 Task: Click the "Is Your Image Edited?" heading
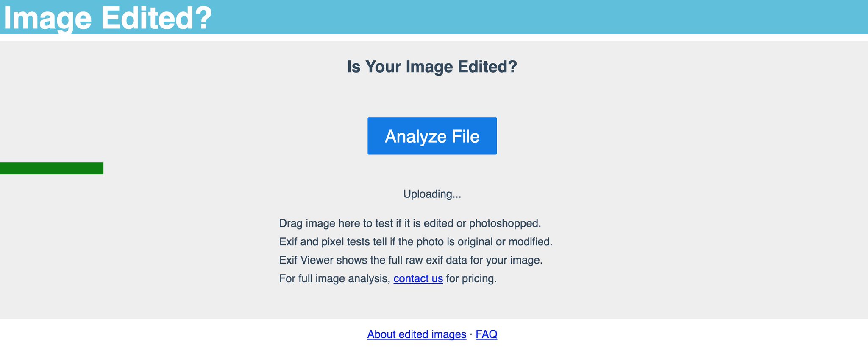[x=432, y=67]
